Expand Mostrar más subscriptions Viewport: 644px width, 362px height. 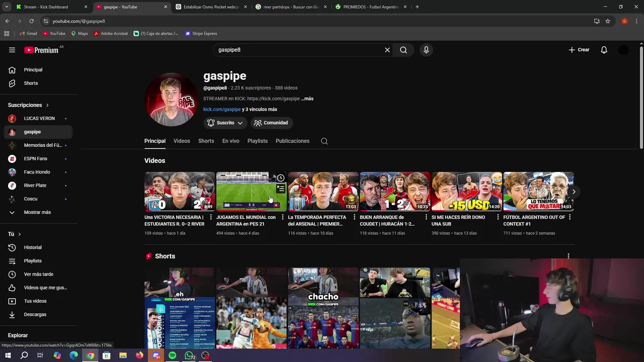pyautogui.click(x=38, y=212)
